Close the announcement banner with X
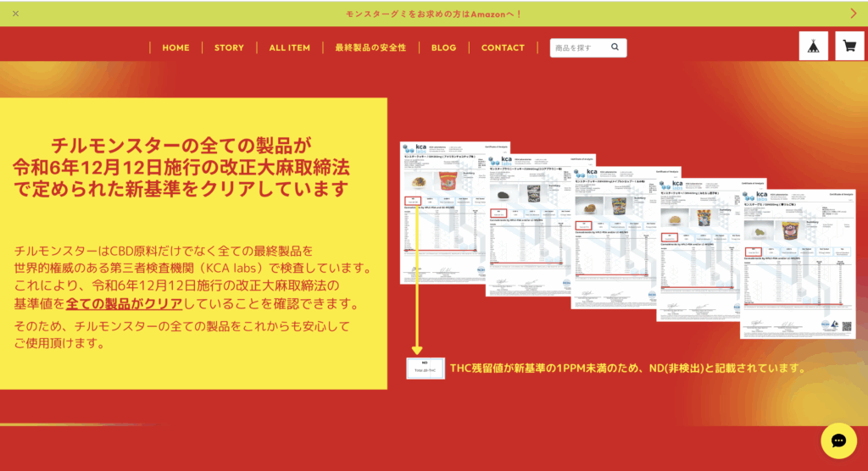The image size is (868, 471). coord(15,14)
